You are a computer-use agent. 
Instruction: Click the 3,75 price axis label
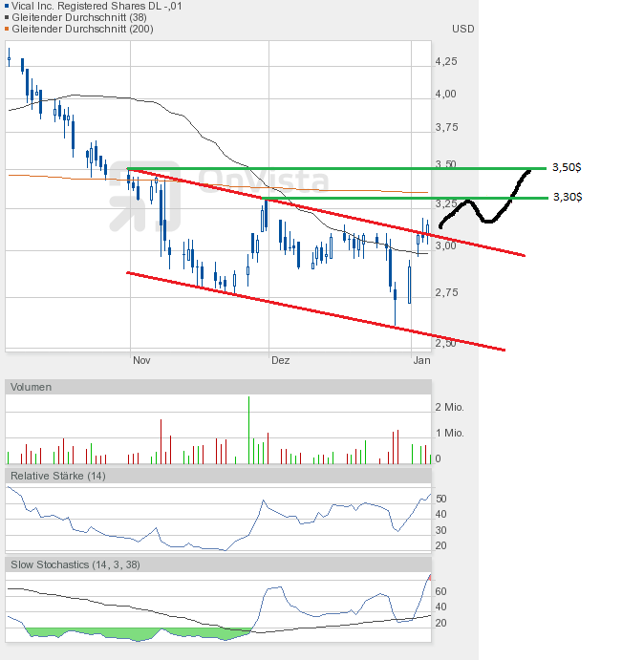[446, 127]
